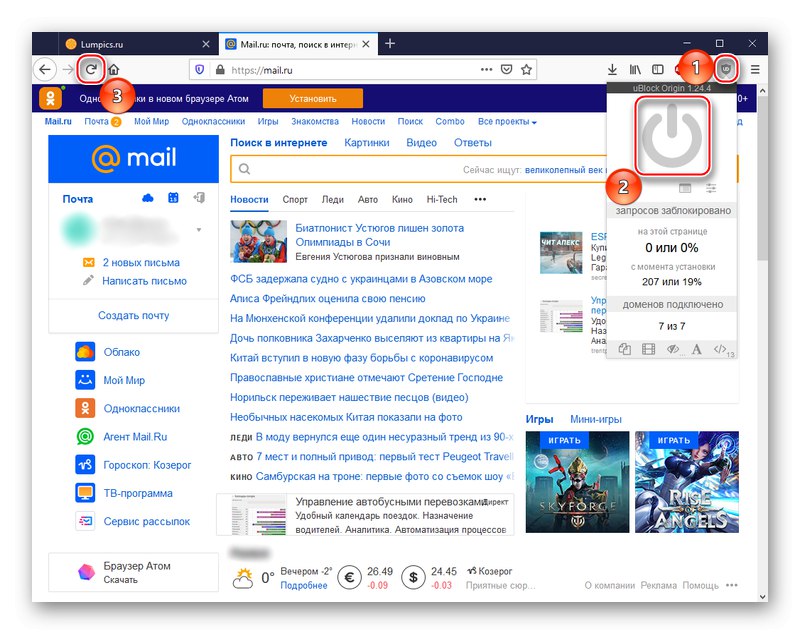800x634 pixels.
Task: Toggle uBlock remote fonts blocking
Action: [696, 349]
